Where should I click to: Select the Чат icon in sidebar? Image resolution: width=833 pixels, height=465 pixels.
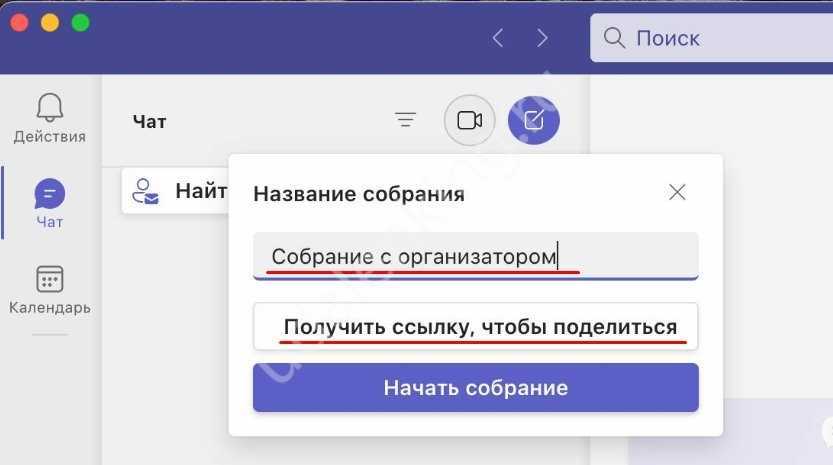tap(49, 194)
